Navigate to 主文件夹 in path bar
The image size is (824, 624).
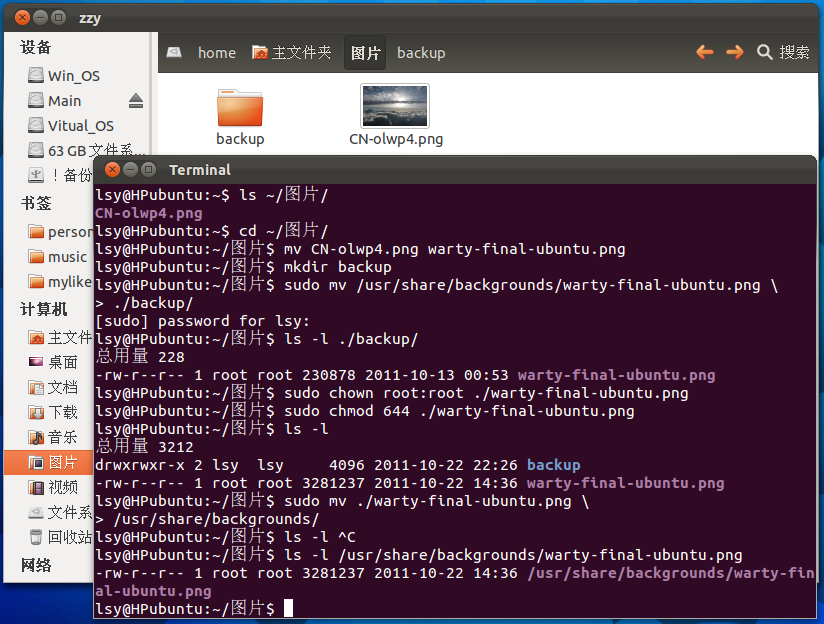292,53
